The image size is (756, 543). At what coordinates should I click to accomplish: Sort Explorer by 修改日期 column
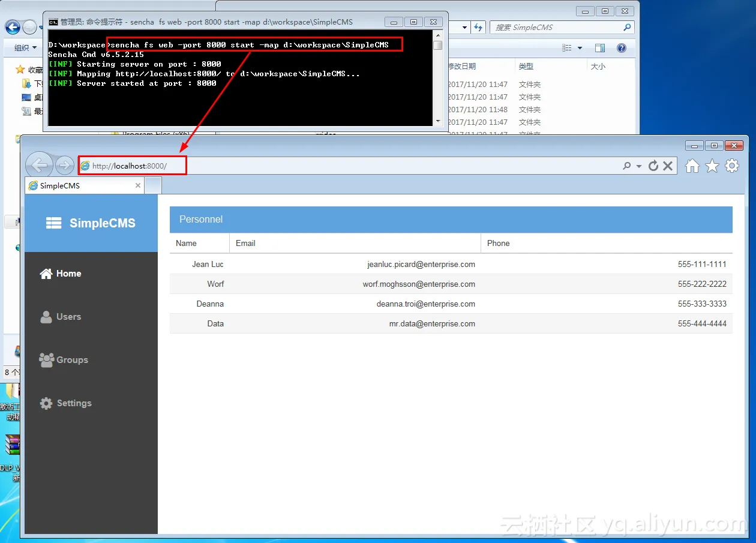coord(462,67)
